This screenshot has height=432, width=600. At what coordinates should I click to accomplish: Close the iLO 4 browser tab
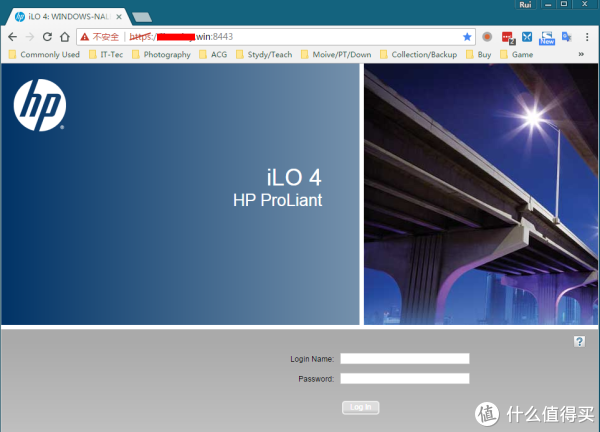click(x=119, y=17)
